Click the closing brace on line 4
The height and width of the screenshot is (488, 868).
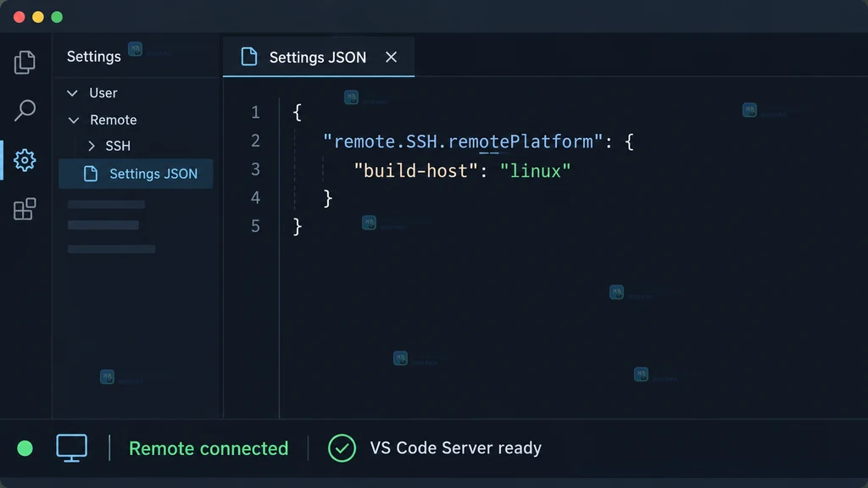tap(328, 198)
